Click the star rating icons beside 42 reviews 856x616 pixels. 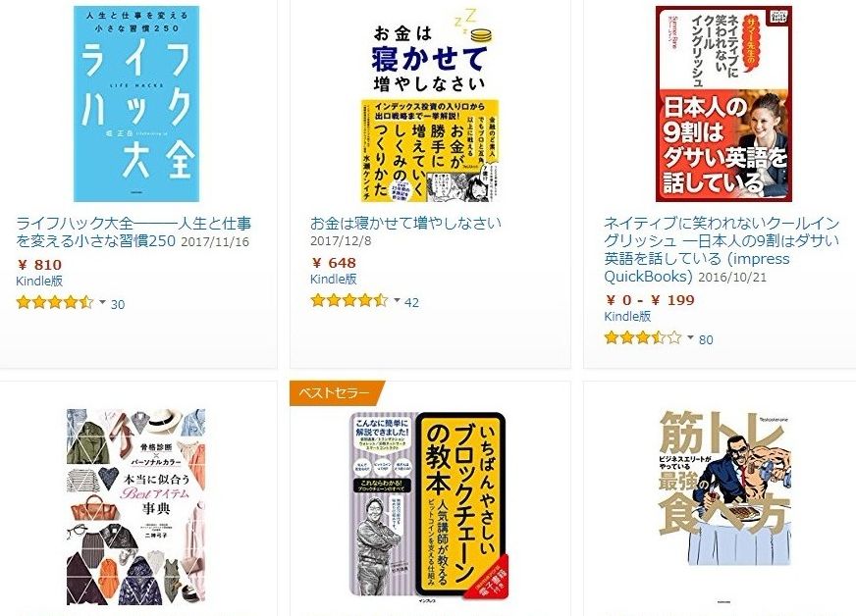(349, 300)
